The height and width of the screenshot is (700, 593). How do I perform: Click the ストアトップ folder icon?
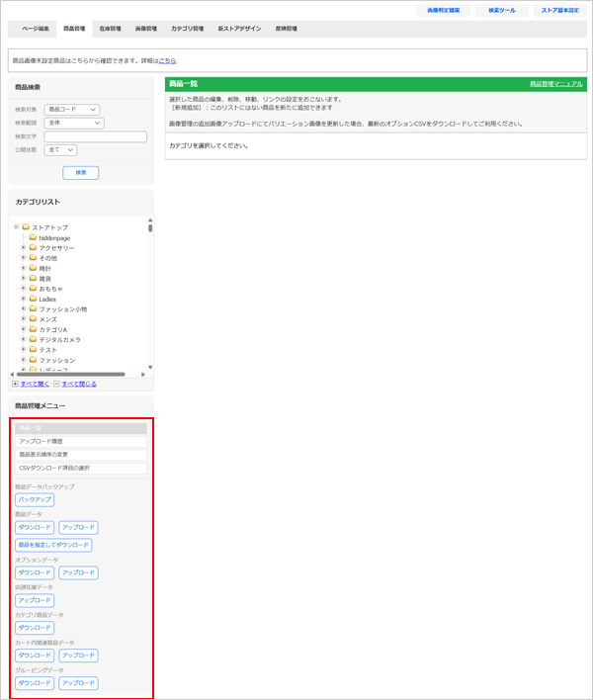coord(26,227)
